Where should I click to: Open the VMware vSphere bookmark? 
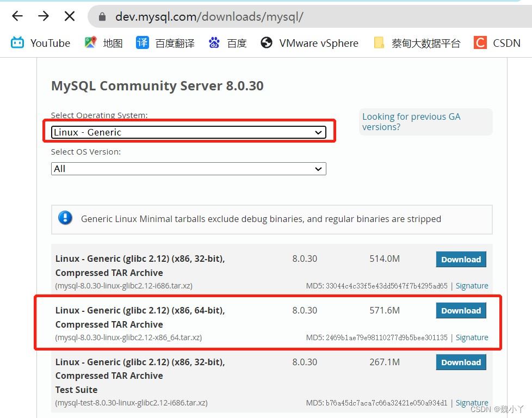[x=310, y=43]
